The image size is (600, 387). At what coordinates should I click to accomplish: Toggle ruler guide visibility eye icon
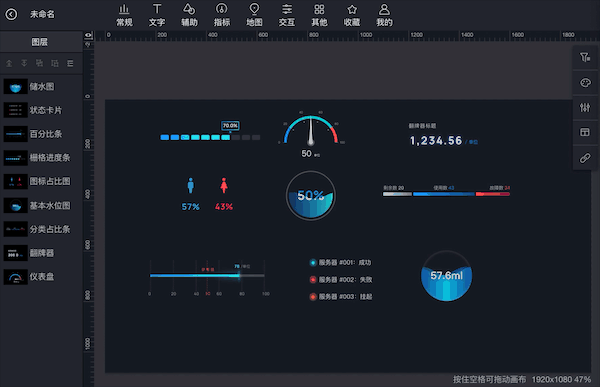pos(88,36)
